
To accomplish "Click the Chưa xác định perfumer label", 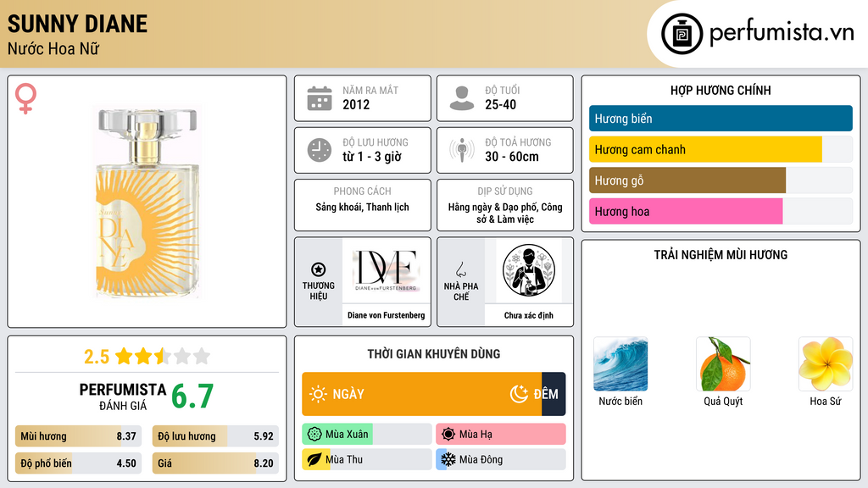I will point(529,315).
